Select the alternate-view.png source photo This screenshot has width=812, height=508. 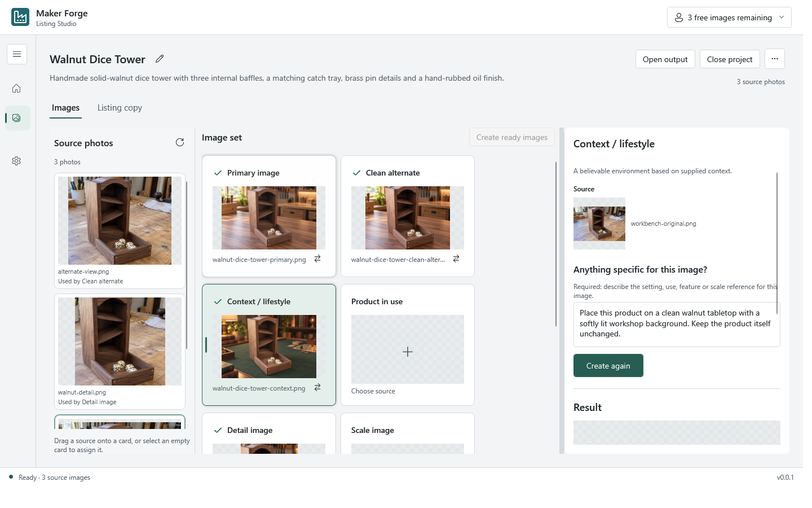[120, 231]
